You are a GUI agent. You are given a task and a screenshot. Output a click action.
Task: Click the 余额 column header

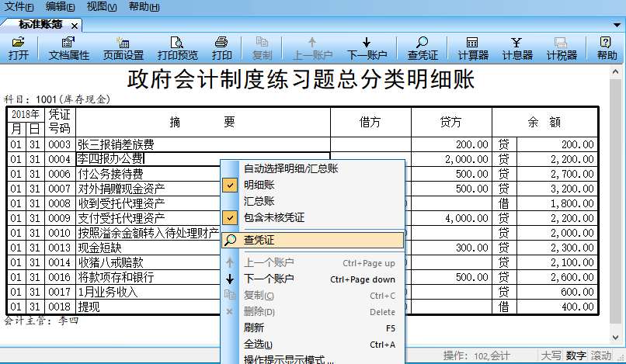(544, 122)
